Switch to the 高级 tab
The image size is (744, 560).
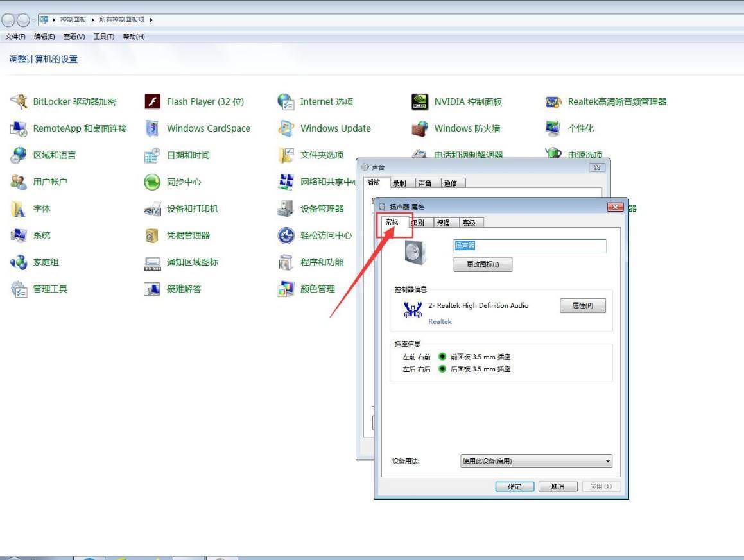tap(469, 223)
